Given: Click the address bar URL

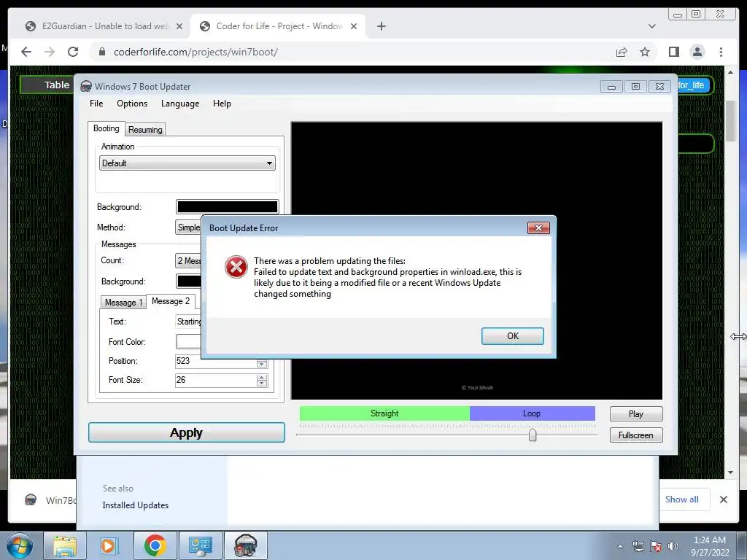Looking at the screenshot, I should tap(196, 52).
